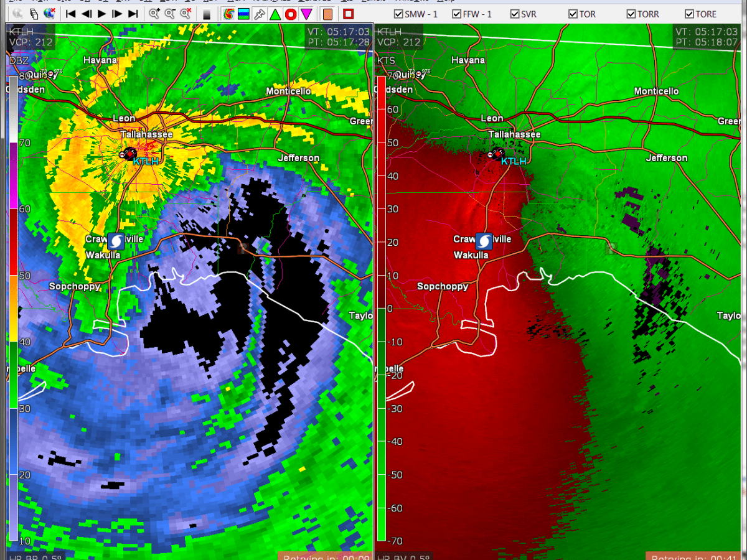The width and height of the screenshot is (747, 560).
Task: Uncheck the SMW - 1 warning checkbox
Action: click(x=398, y=14)
